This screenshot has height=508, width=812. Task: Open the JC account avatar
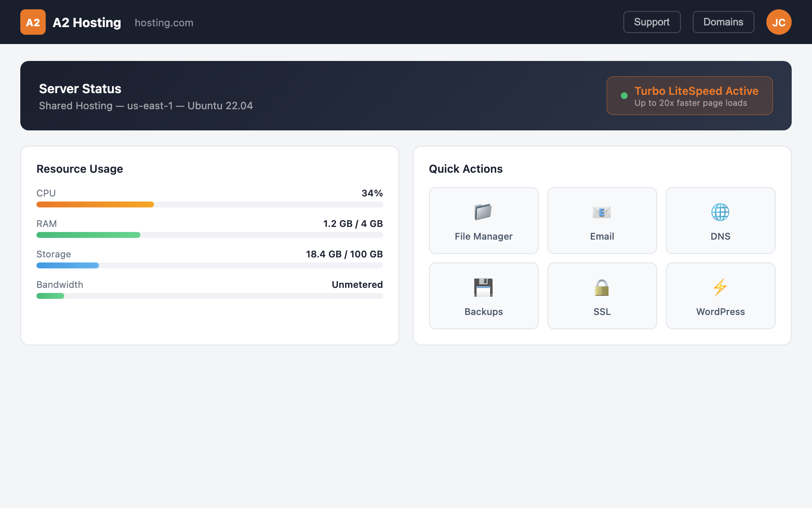coord(779,22)
